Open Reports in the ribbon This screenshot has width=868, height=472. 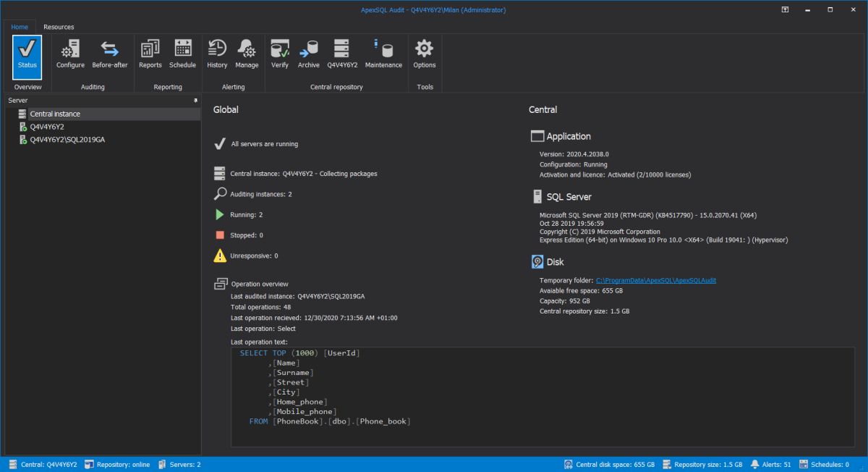[x=150, y=54]
